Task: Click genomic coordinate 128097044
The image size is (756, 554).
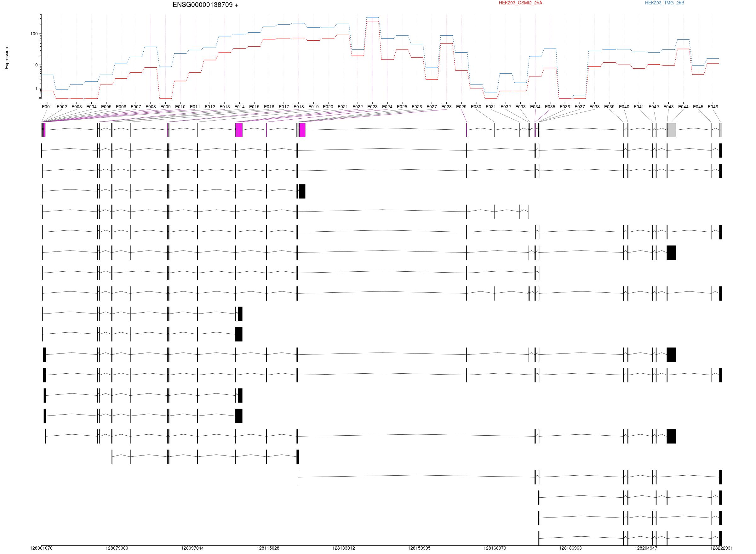Action: tap(192, 548)
